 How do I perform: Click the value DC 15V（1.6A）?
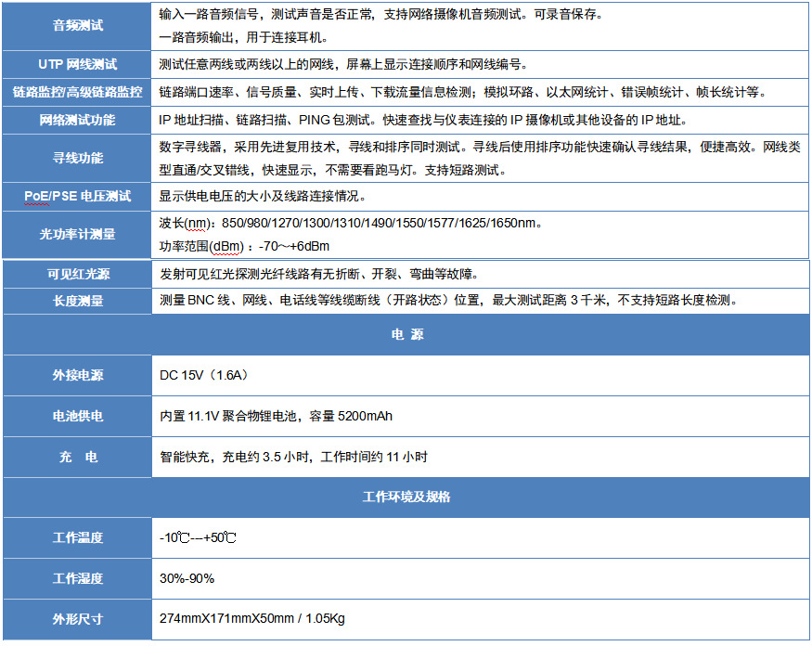tap(204, 375)
